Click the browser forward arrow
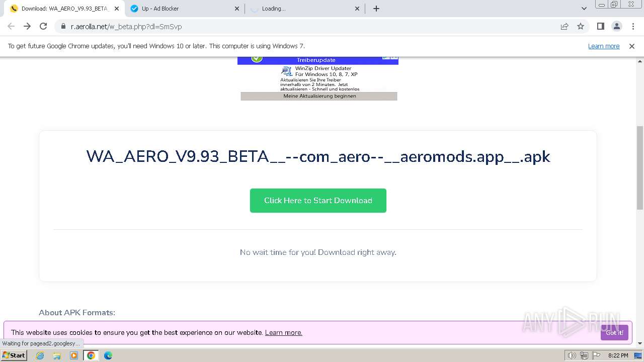This screenshot has height=362, width=644. [x=27, y=26]
